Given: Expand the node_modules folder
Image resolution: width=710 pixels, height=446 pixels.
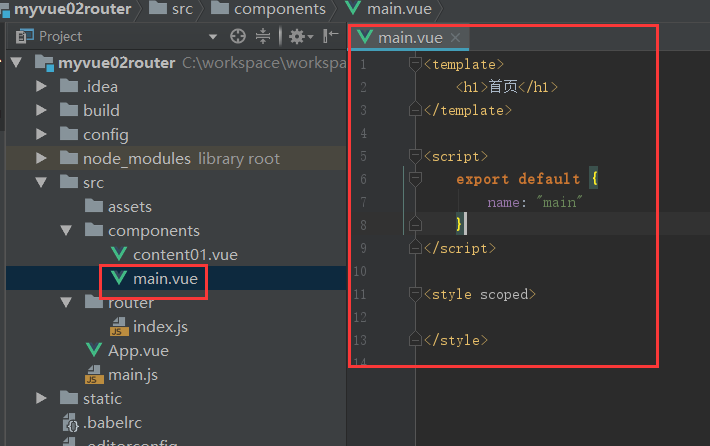Looking at the screenshot, I should [x=41, y=158].
